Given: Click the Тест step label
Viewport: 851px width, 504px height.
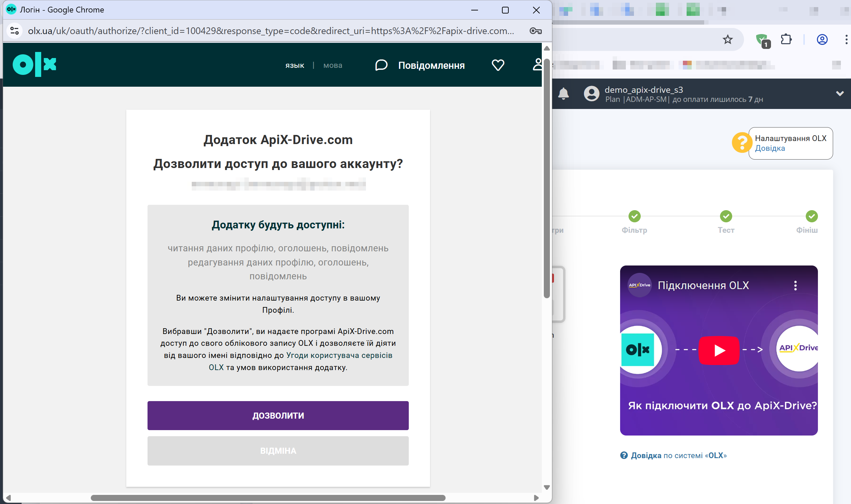Looking at the screenshot, I should pos(726,230).
